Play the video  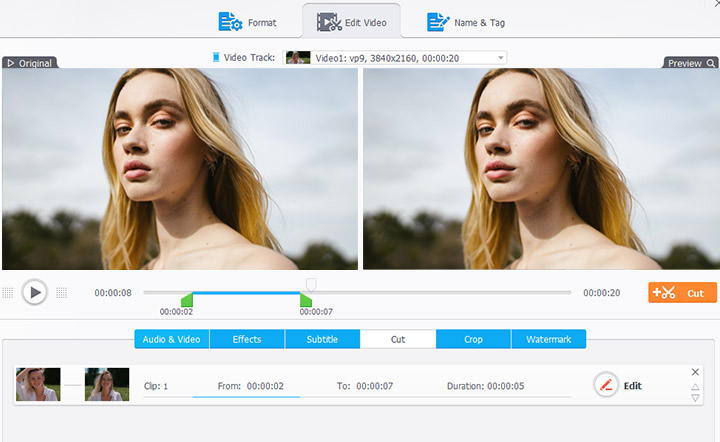(x=34, y=292)
